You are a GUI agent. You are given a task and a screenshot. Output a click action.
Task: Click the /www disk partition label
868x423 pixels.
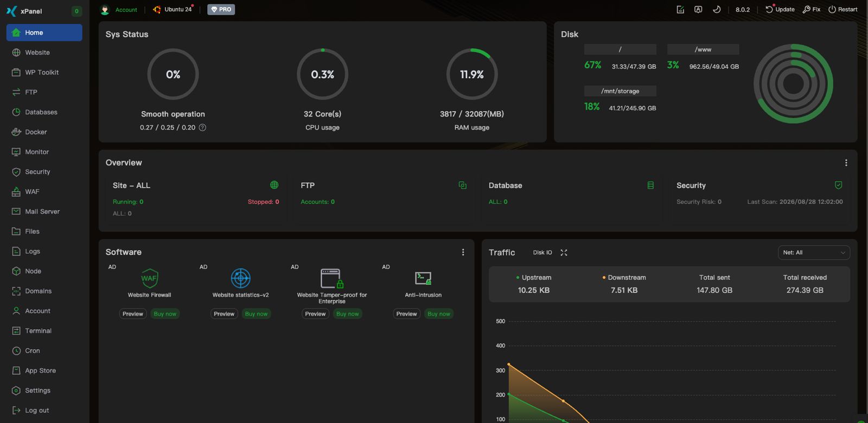coord(703,49)
